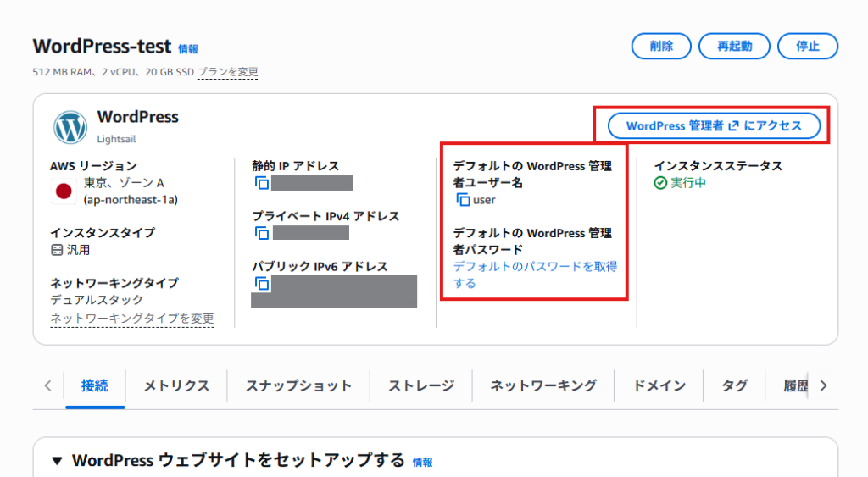Click the (ap-northeast-1a) zone text
This screenshot has width=868, height=477.
pyautogui.click(x=131, y=200)
